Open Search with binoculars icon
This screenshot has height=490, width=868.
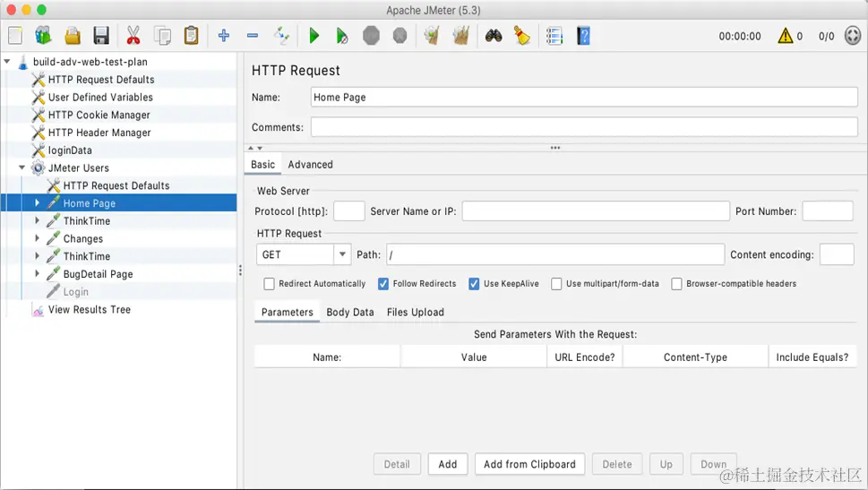494,36
